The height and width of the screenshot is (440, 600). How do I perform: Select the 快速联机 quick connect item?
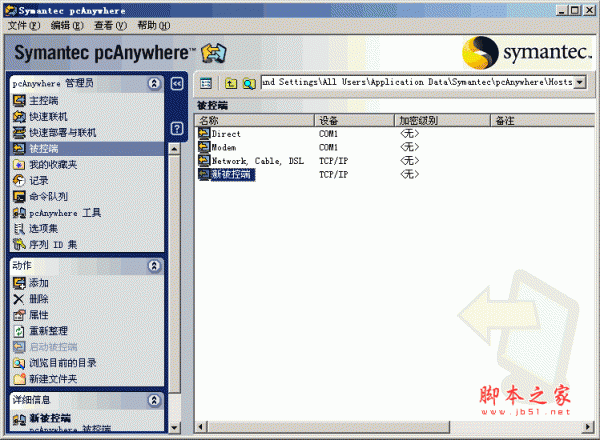pyautogui.click(x=40, y=117)
